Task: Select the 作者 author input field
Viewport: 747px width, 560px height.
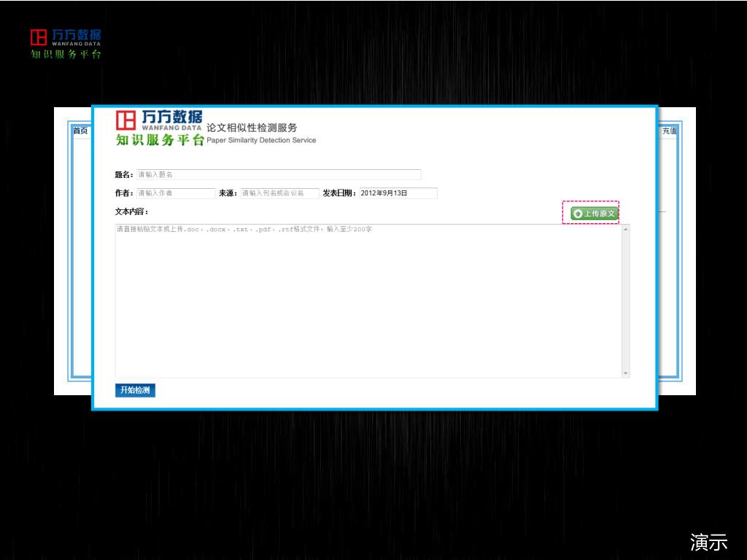Action: [176, 193]
